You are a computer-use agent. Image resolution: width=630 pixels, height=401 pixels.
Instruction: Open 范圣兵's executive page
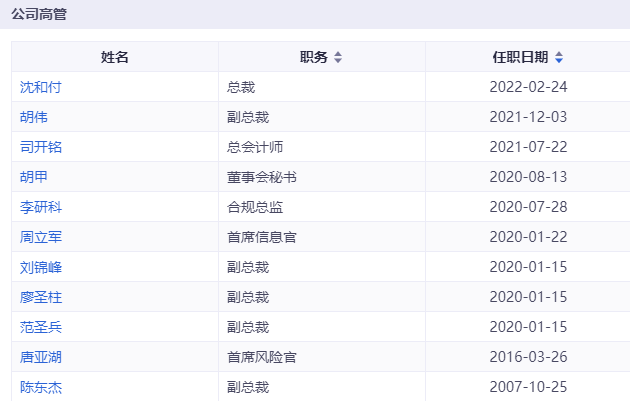41,327
